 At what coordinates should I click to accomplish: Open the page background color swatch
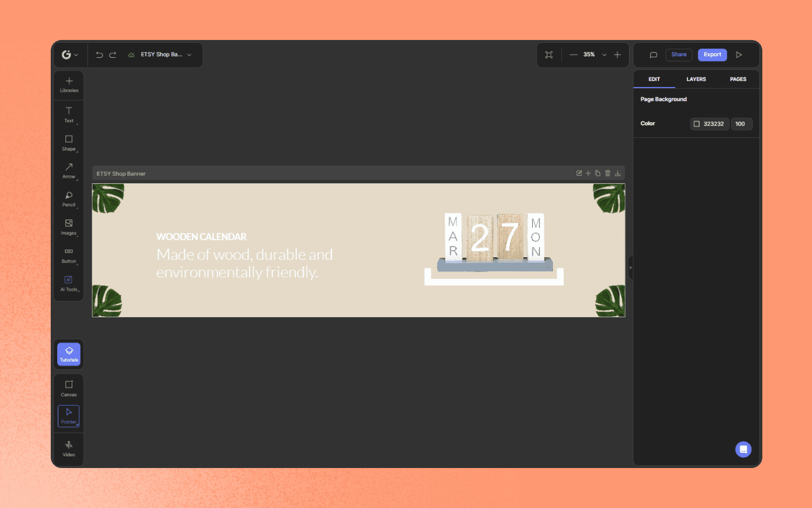pos(696,124)
